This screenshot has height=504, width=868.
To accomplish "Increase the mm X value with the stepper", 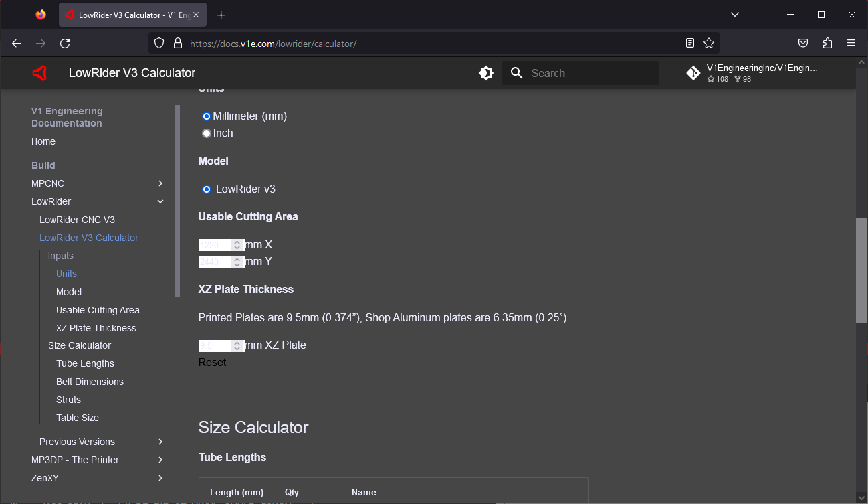I will [237, 241].
